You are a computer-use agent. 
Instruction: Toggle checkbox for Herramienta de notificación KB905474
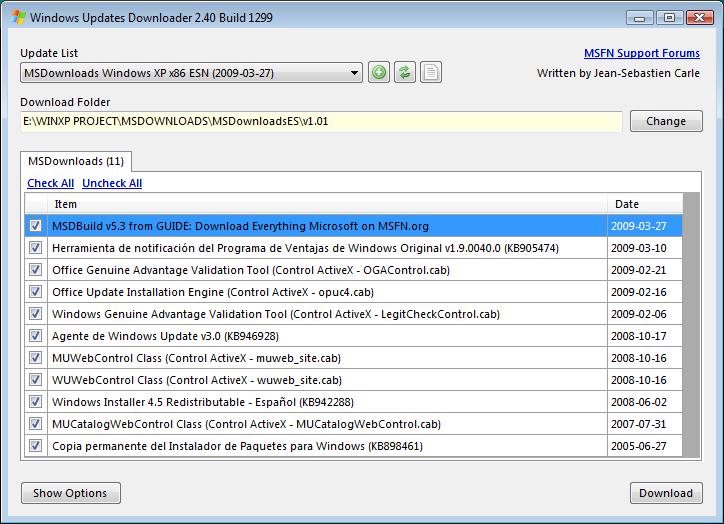point(36,248)
